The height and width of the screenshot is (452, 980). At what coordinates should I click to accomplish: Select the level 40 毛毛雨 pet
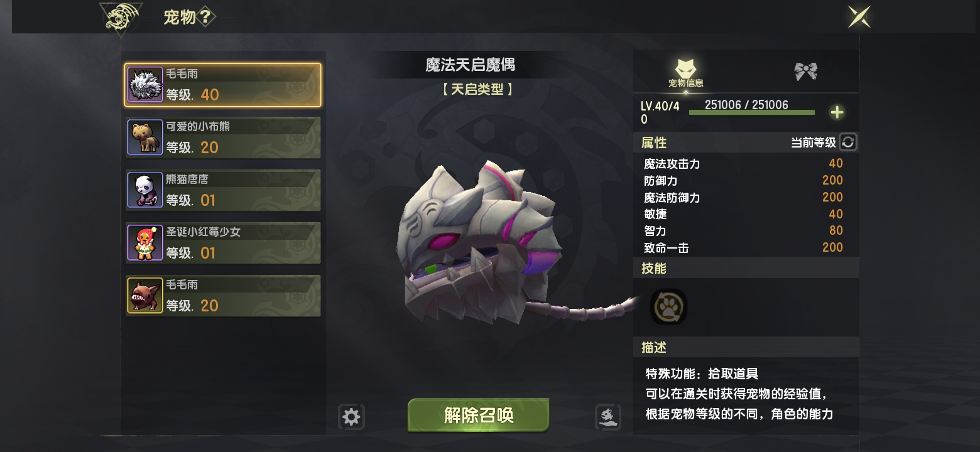tap(223, 85)
